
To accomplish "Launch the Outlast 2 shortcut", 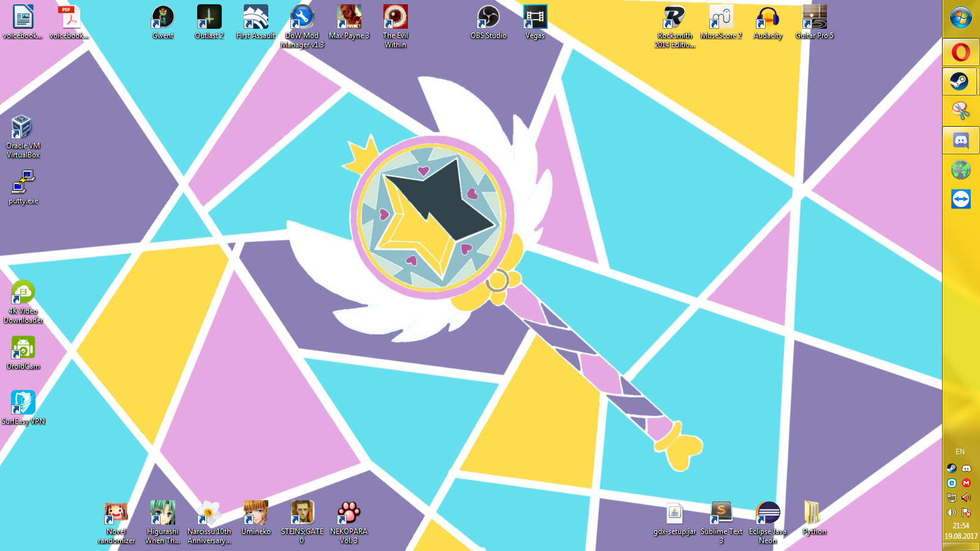I will 209,22.
